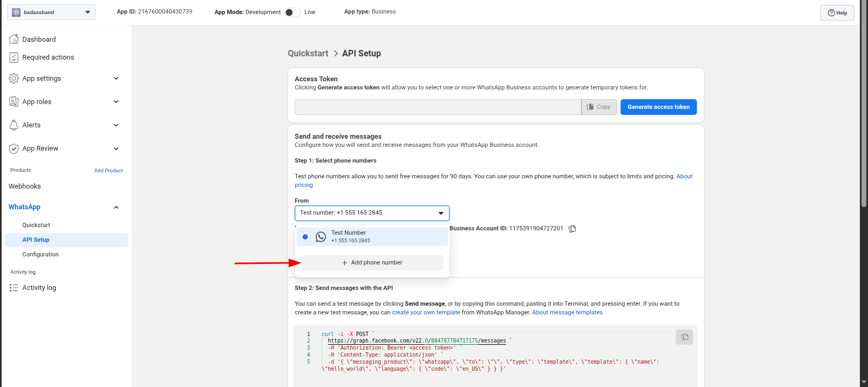Go to Webhooks in the sidebar

coord(25,186)
